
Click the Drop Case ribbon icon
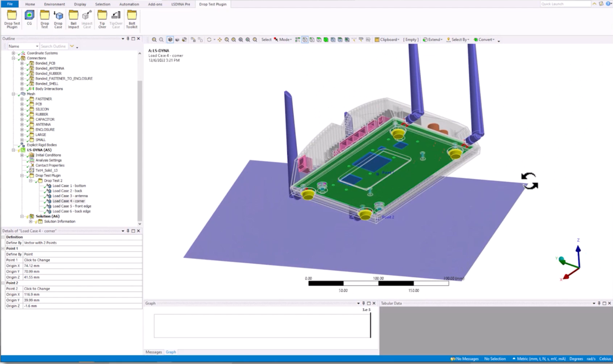tap(58, 18)
